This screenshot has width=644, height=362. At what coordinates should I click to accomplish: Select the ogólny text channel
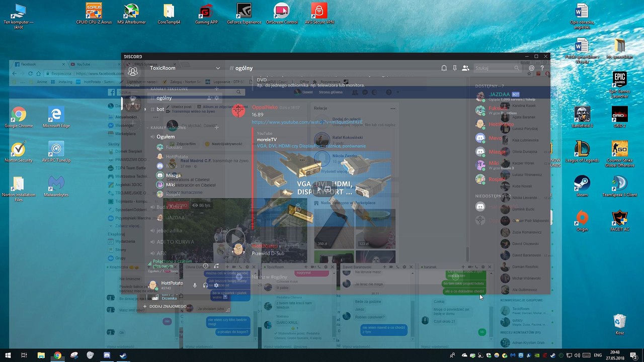click(x=184, y=98)
